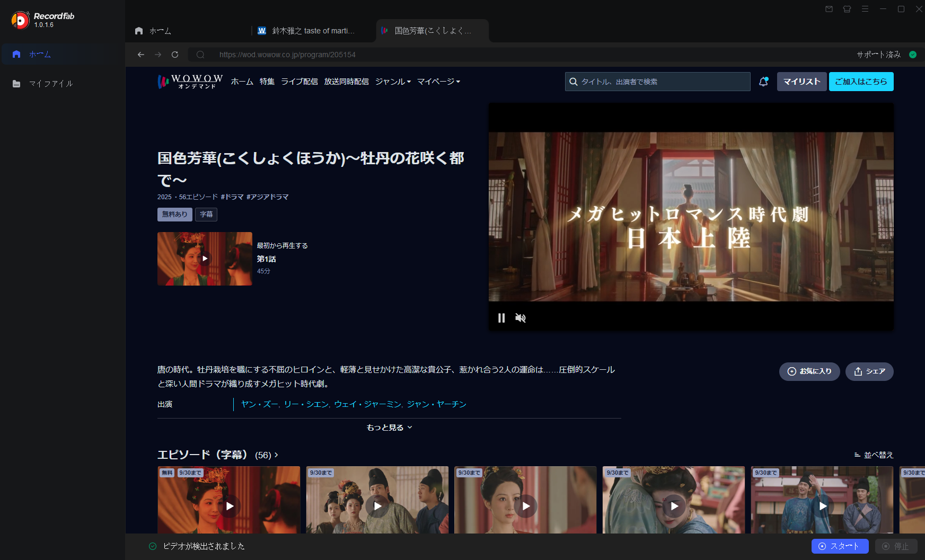Click the 字幕 badge
This screenshot has width=925, height=560.
(206, 215)
